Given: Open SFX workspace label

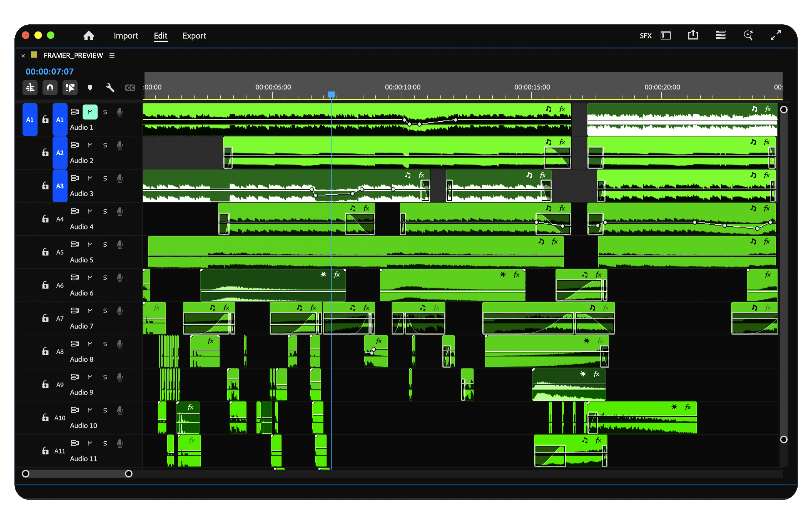Looking at the screenshot, I should 645,36.
